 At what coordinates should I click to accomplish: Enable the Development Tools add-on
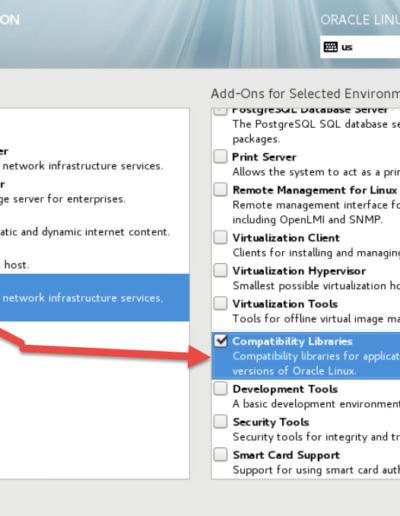point(220,389)
